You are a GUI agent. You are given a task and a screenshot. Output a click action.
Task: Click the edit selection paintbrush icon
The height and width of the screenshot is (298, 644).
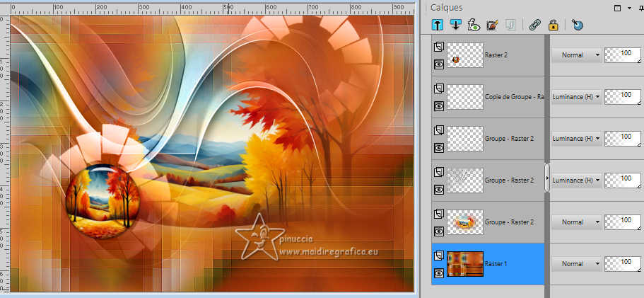pyautogui.click(x=492, y=25)
